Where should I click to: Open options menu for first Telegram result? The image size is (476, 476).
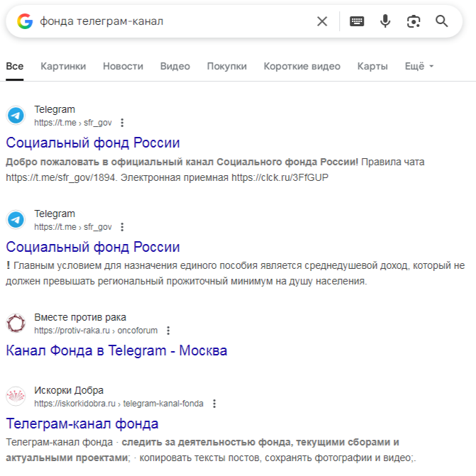point(122,123)
